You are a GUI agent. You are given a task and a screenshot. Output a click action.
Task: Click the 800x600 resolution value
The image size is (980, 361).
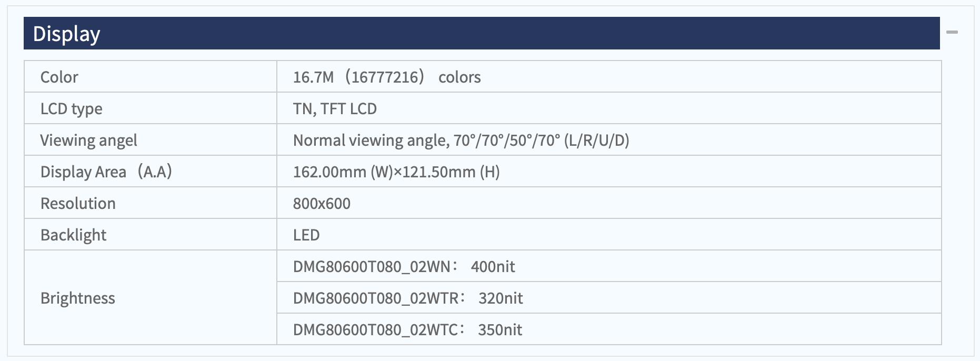click(322, 203)
